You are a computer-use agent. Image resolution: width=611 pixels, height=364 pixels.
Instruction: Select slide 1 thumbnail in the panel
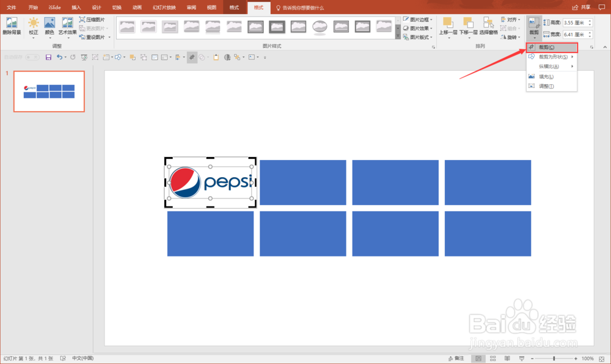click(49, 92)
